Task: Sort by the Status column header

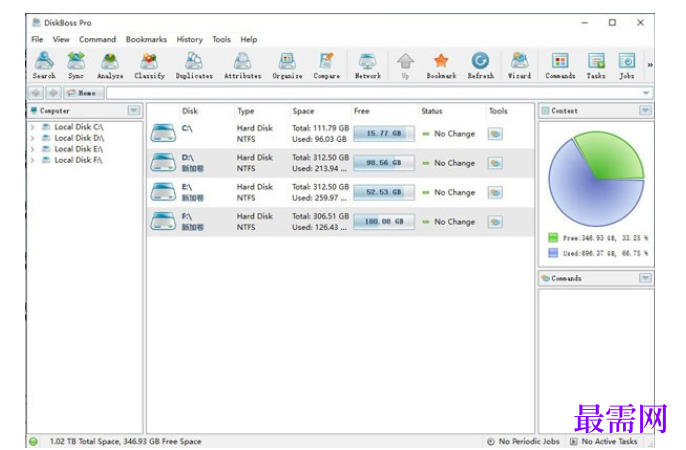Action: pos(431,111)
